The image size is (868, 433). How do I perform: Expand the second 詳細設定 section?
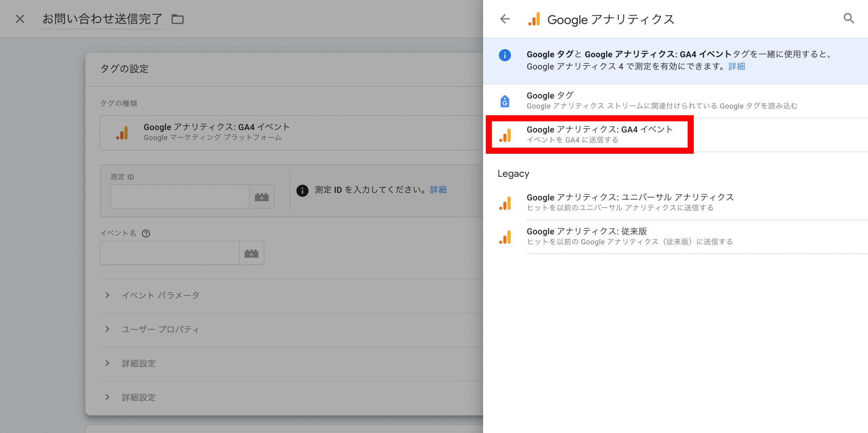pos(292,397)
